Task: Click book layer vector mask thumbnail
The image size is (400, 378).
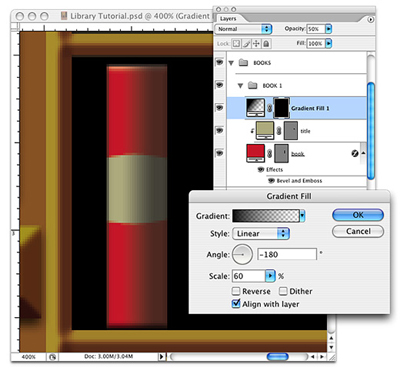Action: click(x=281, y=153)
